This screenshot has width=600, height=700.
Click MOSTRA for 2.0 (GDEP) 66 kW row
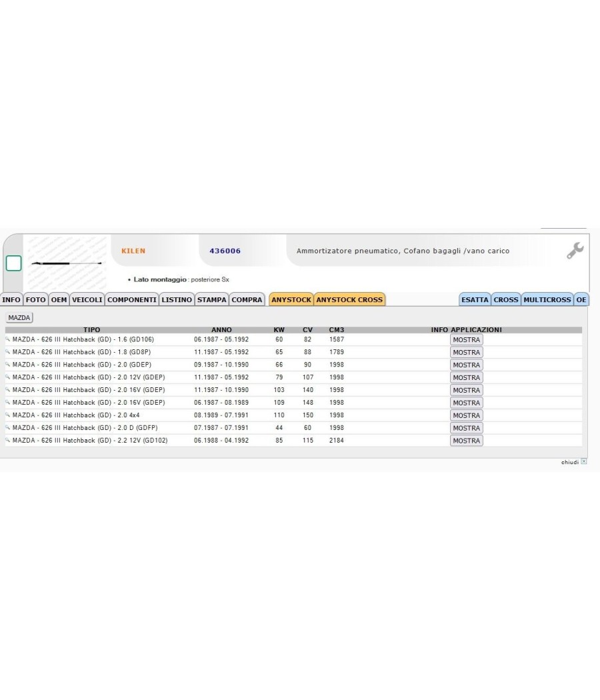tap(467, 365)
